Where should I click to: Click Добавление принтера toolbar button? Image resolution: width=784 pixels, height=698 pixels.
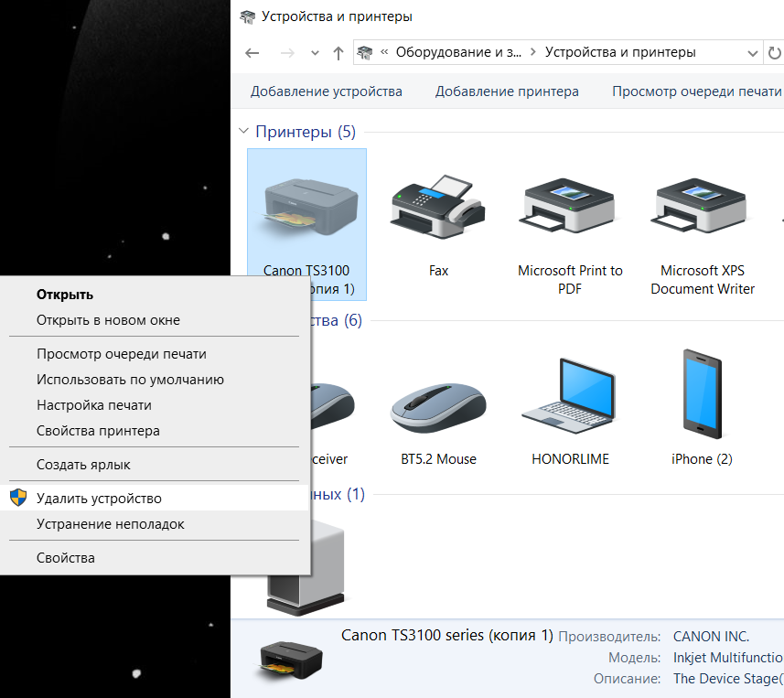point(507,91)
